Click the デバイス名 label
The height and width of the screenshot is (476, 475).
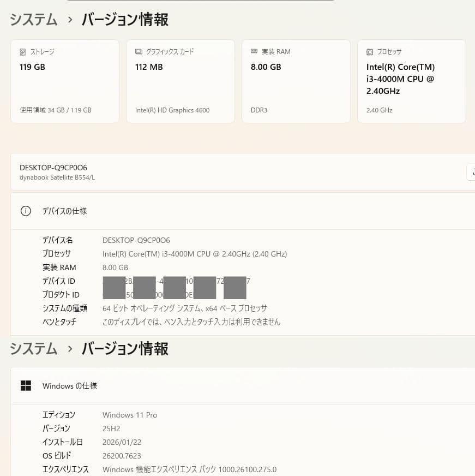[x=58, y=240]
